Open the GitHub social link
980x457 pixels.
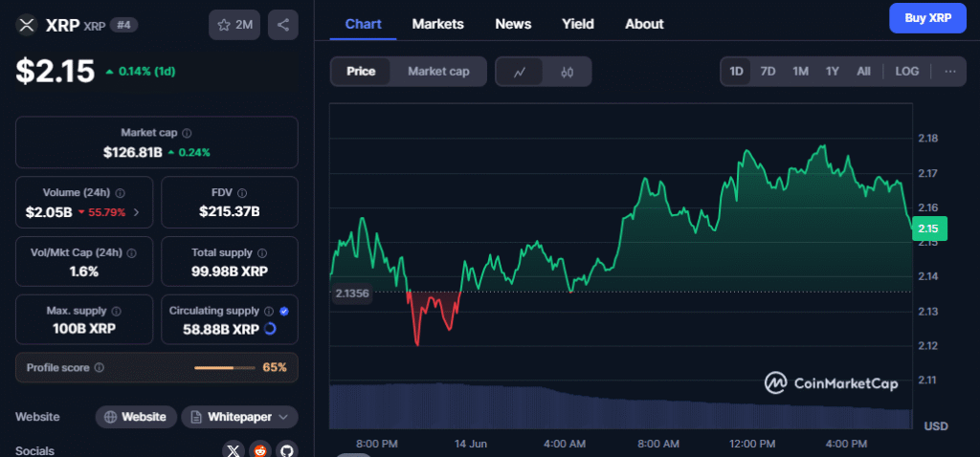click(x=286, y=450)
